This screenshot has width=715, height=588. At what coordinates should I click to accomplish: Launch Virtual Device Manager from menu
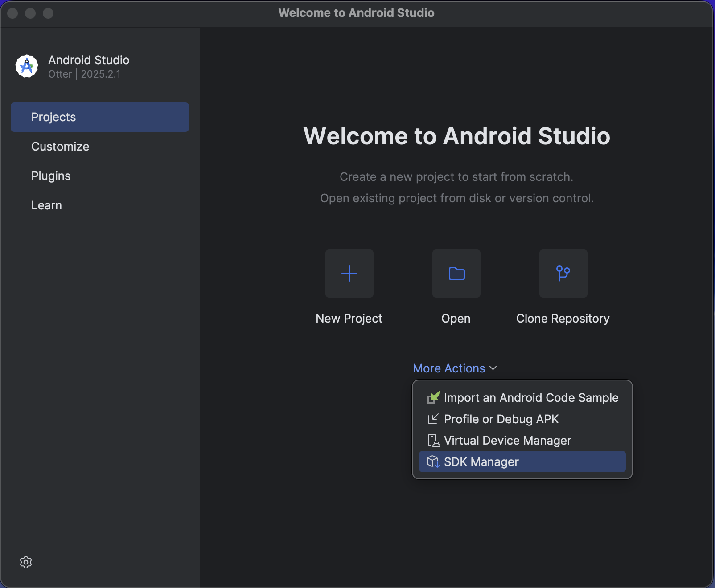[522, 440]
